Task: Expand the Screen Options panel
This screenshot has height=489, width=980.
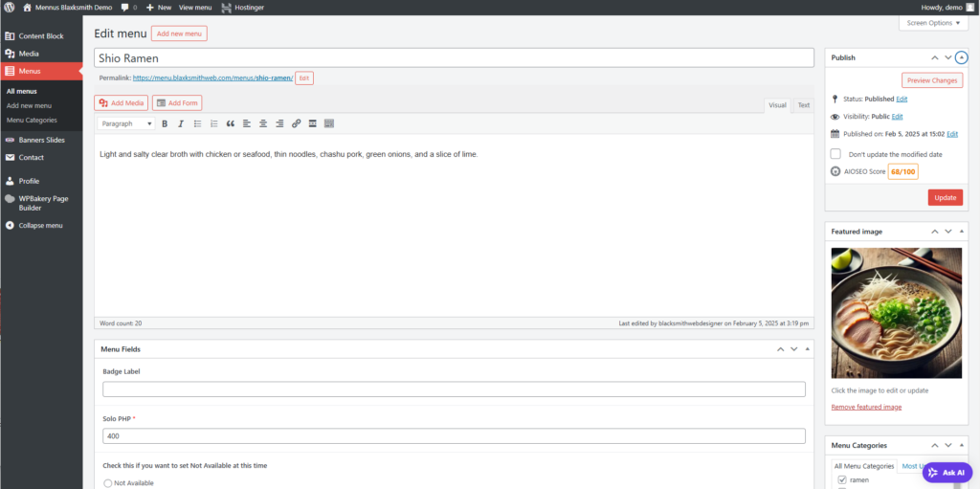Action: click(x=933, y=22)
